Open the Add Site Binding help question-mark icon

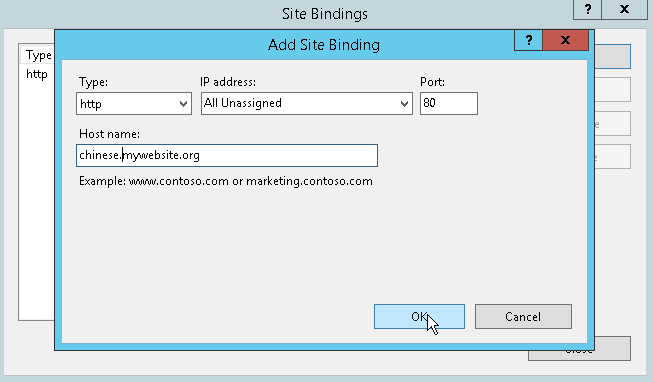pyautogui.click(x=528, y=40)
